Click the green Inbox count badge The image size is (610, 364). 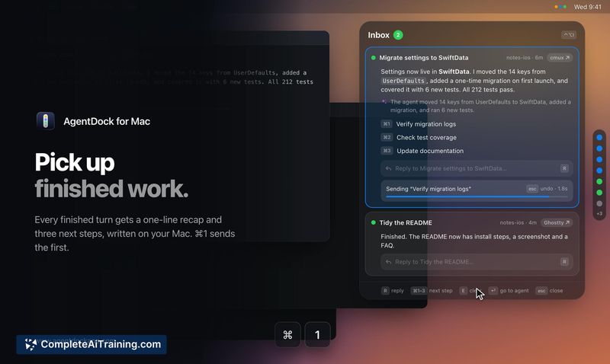(398, 35)
